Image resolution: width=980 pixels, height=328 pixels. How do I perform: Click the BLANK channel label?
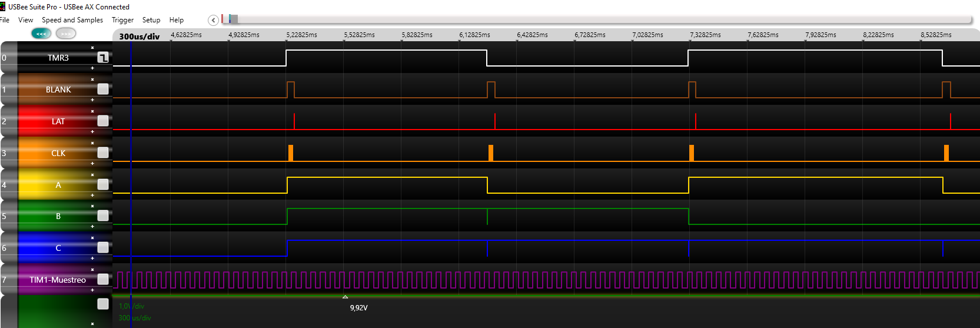pyautogui.click(x=58, y=90)
